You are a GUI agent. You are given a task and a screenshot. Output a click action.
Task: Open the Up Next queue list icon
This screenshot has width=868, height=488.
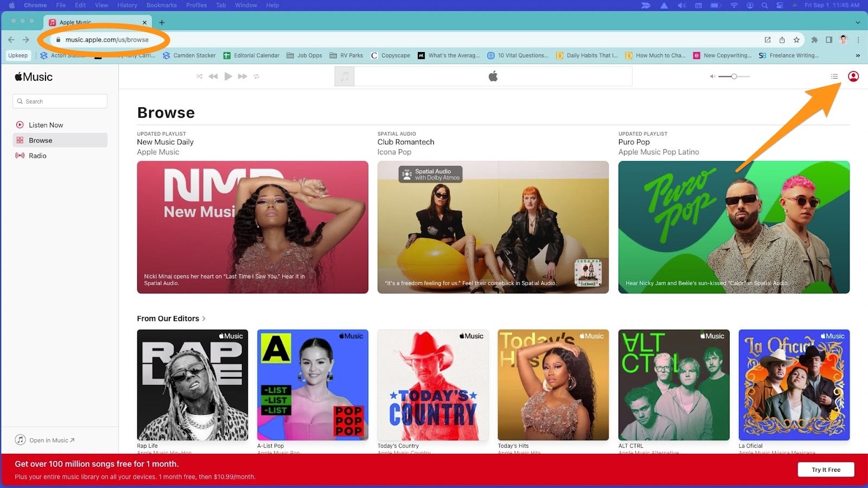(x=834, y=76)
